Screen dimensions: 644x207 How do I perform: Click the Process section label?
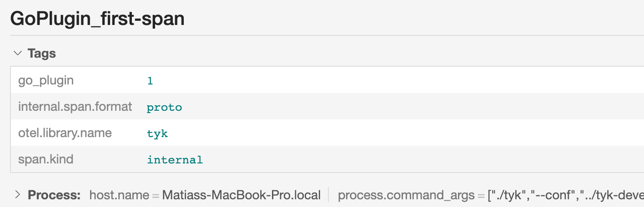pyautogui.click(x=54, y=195)
